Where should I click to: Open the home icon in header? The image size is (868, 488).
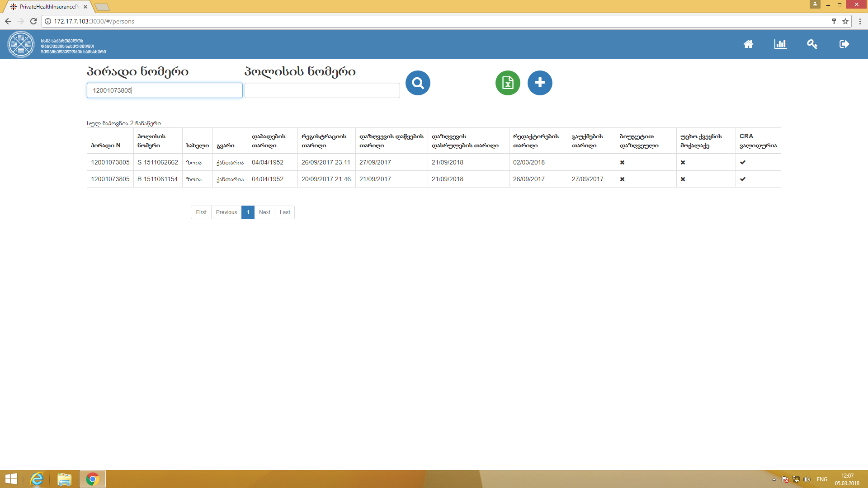point(748,44)
